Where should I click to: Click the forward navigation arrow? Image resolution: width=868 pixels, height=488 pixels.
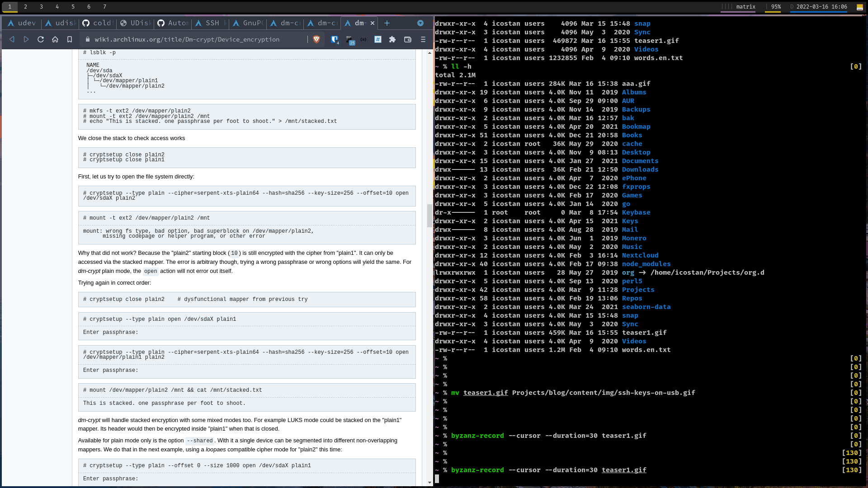point(26,39)
